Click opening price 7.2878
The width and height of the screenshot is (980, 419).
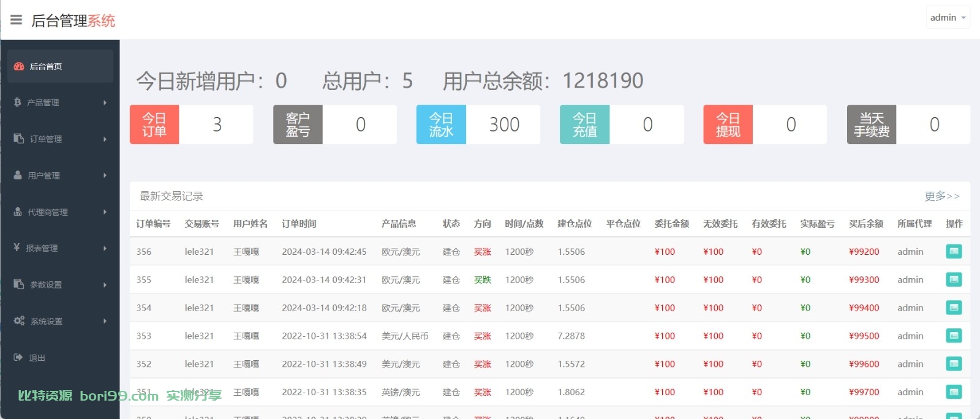(571, 336)
